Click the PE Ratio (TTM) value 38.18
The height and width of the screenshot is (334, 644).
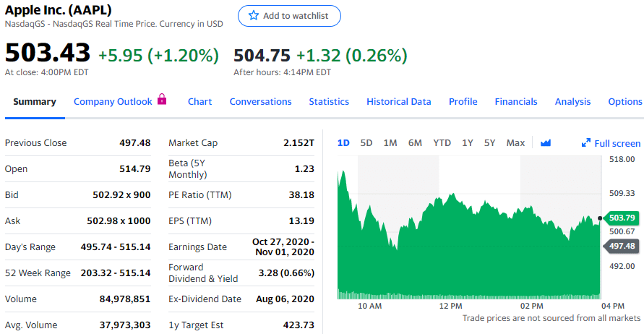coord(301,194)
